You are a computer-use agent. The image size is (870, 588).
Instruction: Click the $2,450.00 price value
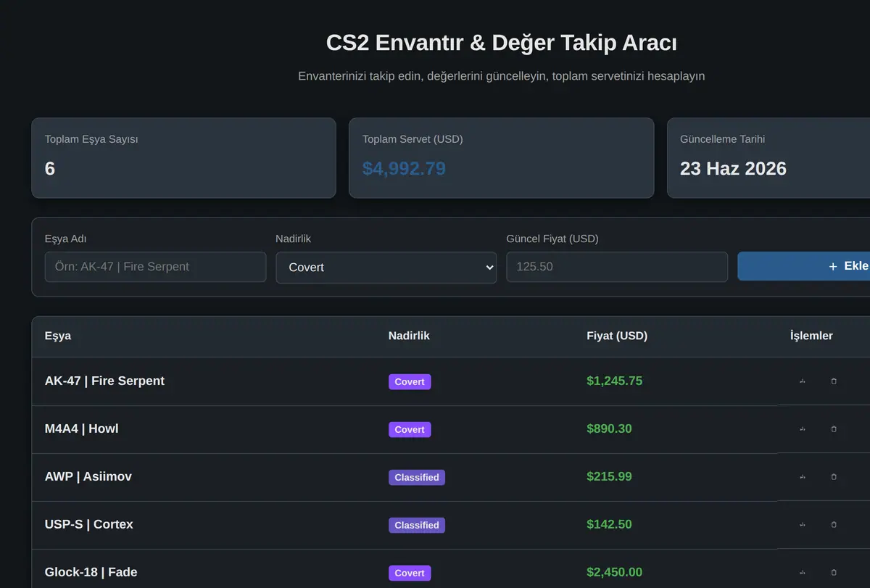614,572
